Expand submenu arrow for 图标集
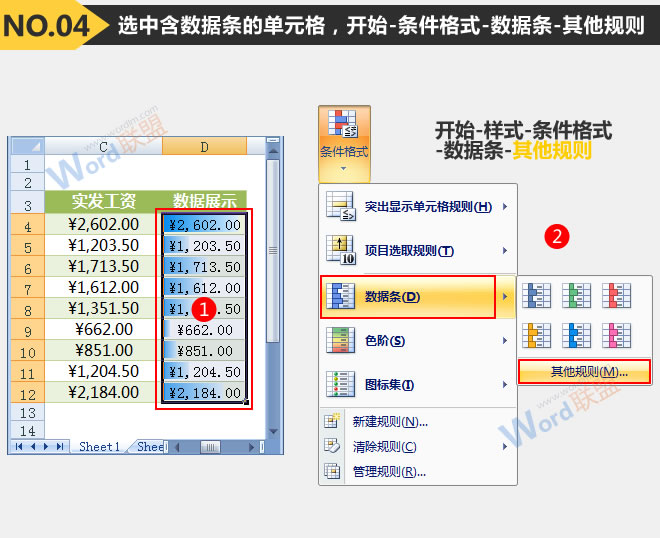 tap(505, 385)
